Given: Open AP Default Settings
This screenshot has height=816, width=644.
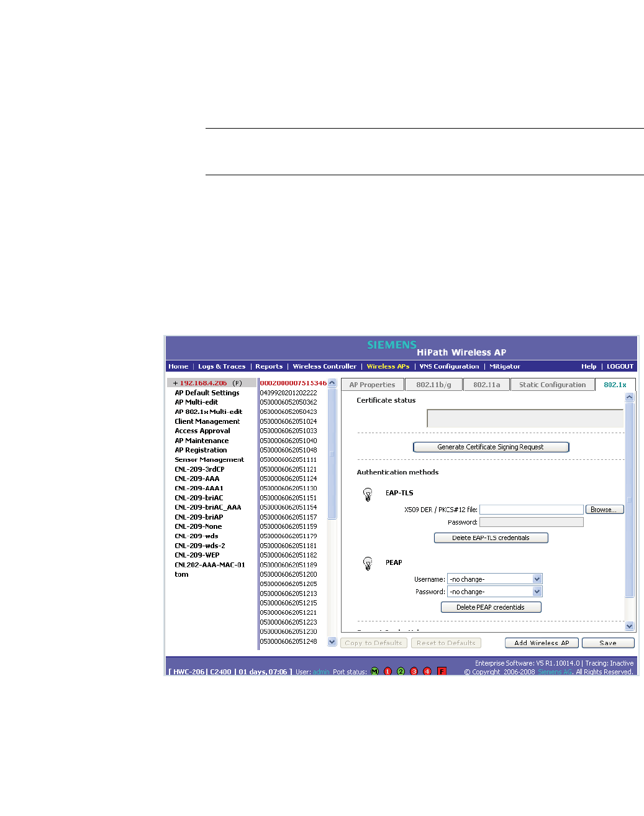Looking at the screenshot, I should pyautogui.click(x=207, y=393).
